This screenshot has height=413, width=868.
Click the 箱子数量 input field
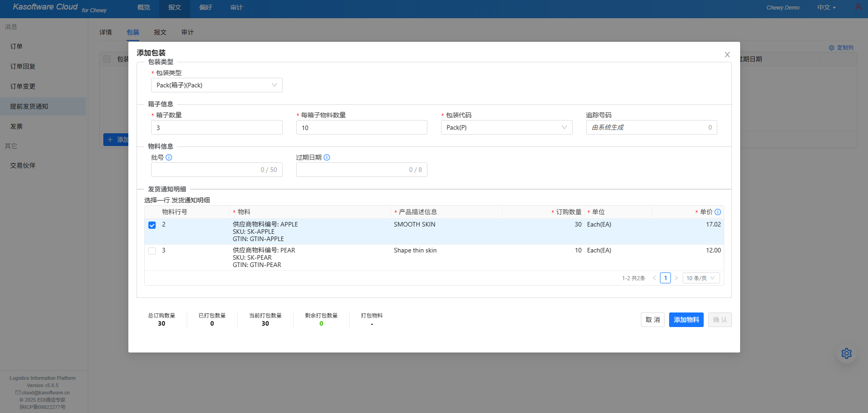[217, 127]
